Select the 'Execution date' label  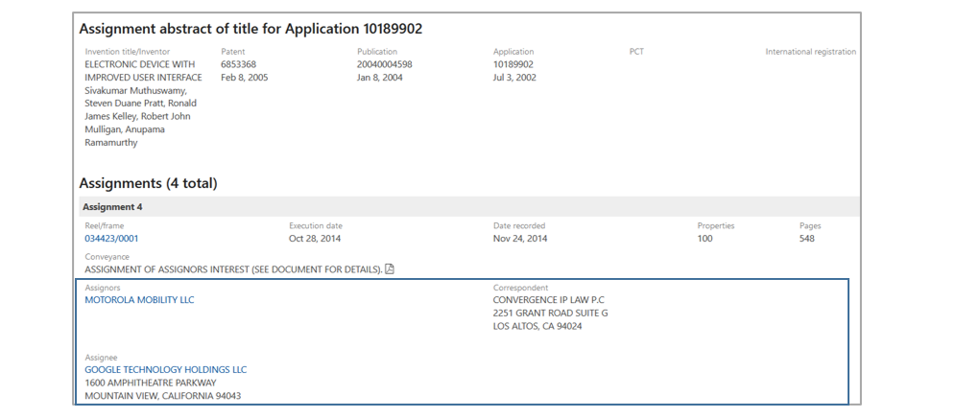tap(316, 226)
